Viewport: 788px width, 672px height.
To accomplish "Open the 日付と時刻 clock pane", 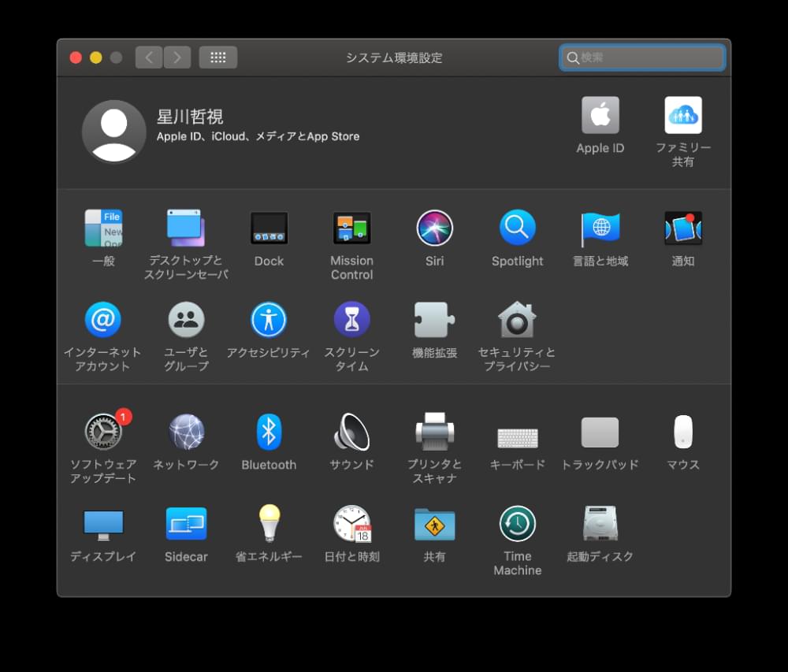I will click(x=351, y=524).
